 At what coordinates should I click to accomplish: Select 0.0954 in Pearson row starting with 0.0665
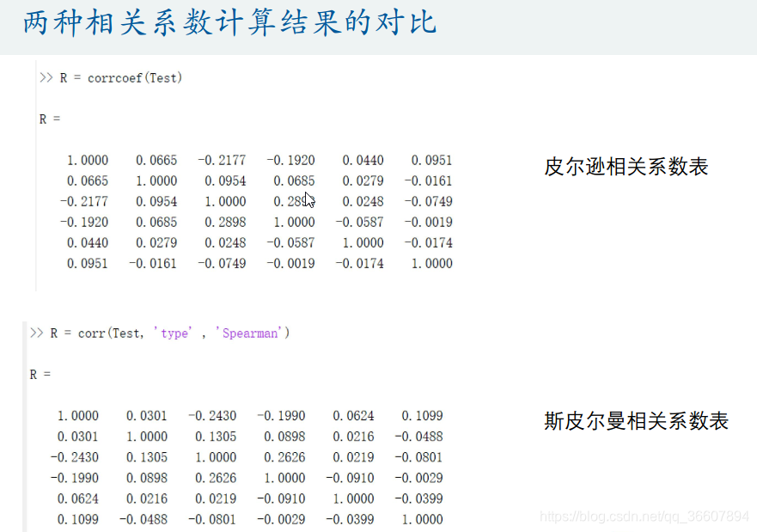pos(225,180)
